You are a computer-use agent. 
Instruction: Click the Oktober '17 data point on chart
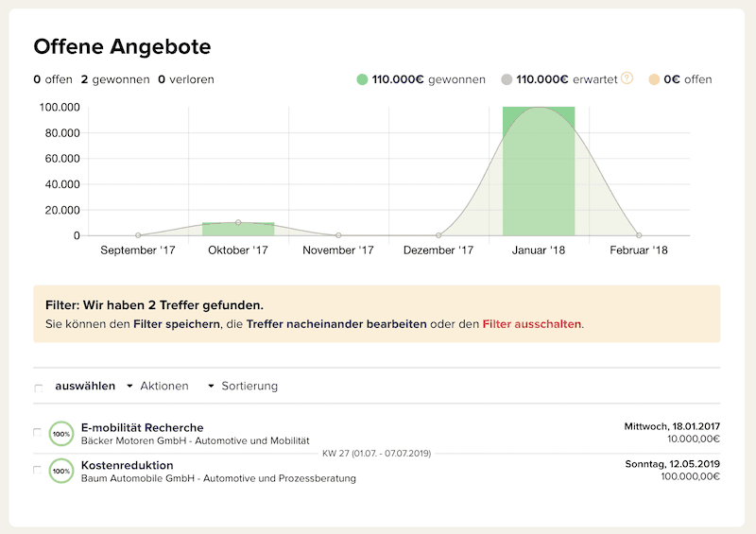point(238,223)
